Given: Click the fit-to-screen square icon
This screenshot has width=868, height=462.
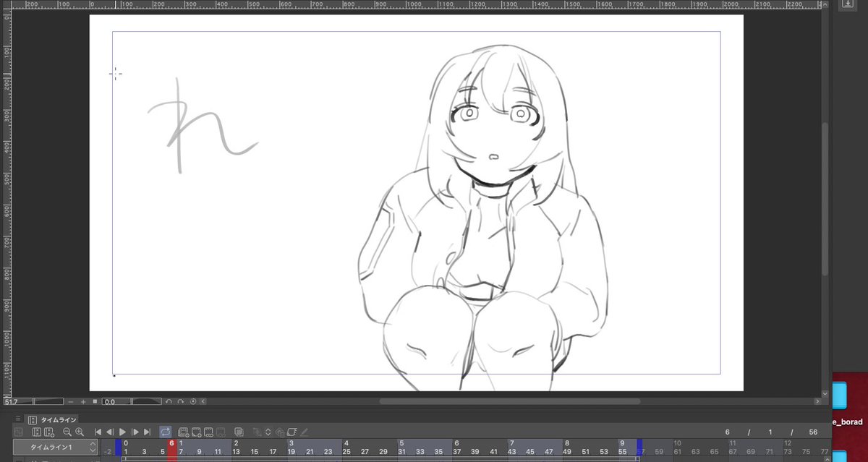Looking at the screenshot, I should [x=95, y=401].
